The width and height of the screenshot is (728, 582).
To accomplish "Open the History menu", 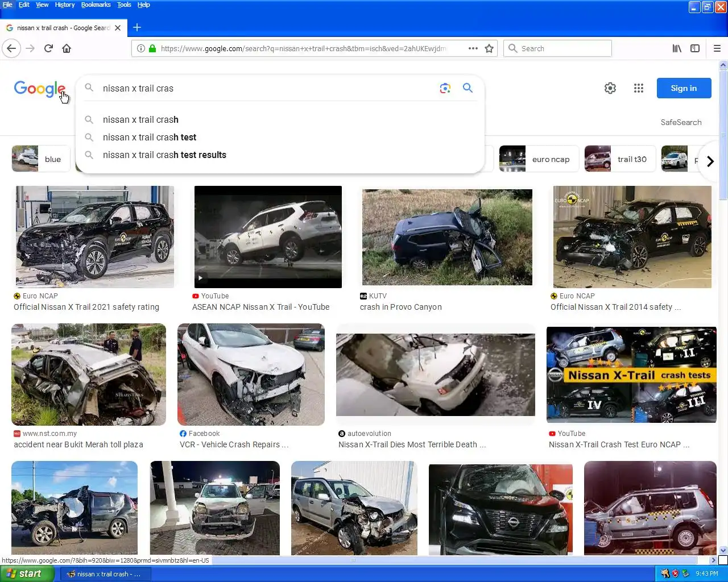I will pos(65,5).
